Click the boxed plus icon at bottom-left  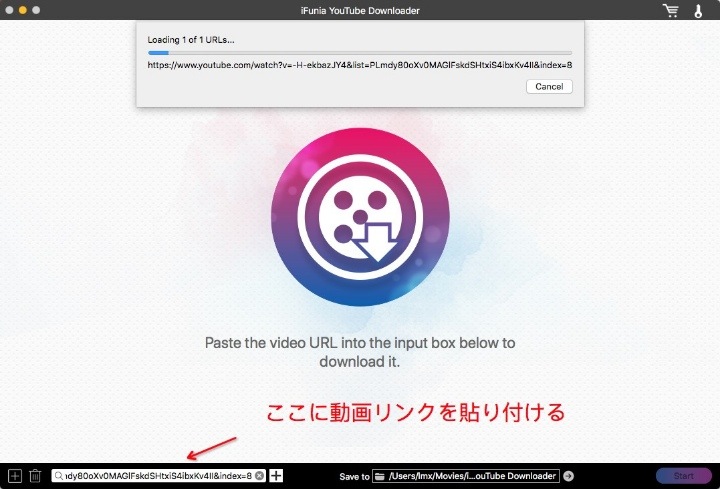coord(14,476)
